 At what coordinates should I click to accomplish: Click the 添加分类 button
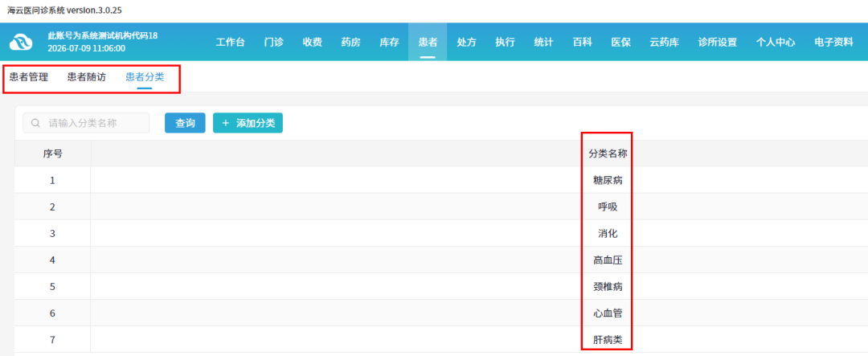pos(248,123)
